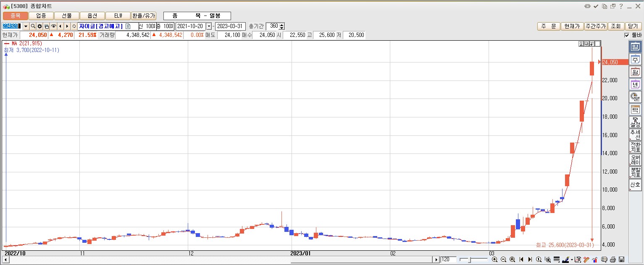Click the 주문 order button
Screen dimensions: 644x265
point(549,26)
